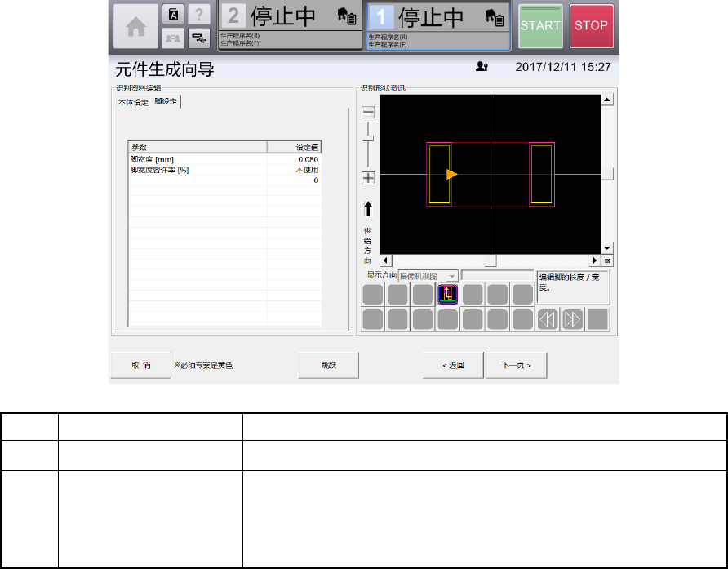Viewport: 728px width, 569px height.
Task: Open the 显示方向 camera view dropdown
Action: [428, 276]
